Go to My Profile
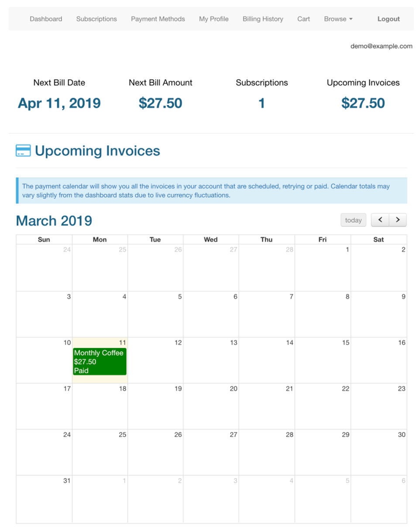Screen dimensions: 419x532 point(214,19)
